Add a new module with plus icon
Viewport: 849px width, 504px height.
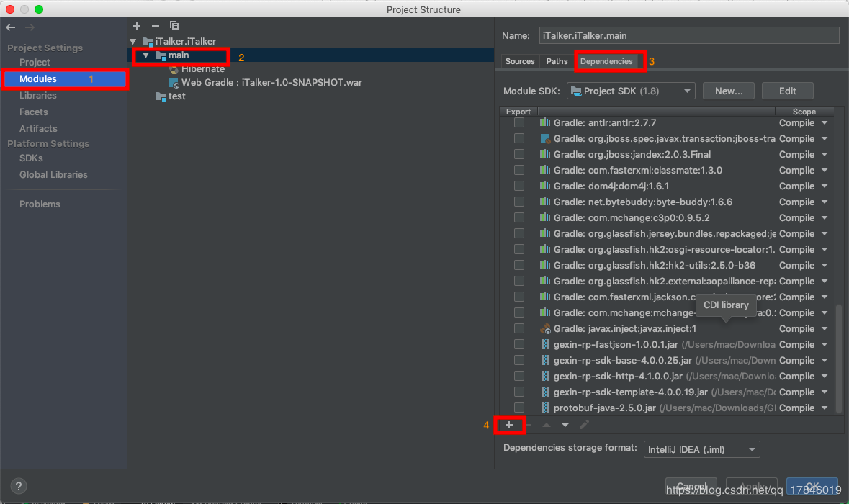tap(136, 25)
